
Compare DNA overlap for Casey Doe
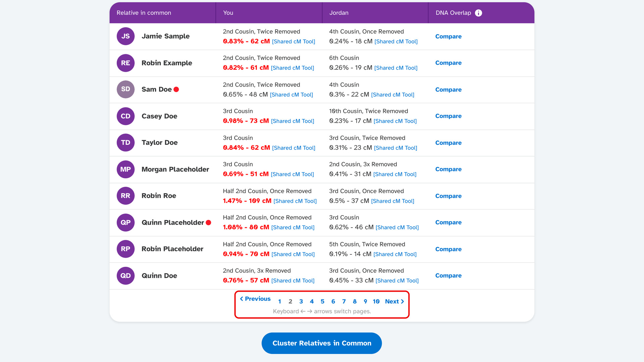[448, 116]
